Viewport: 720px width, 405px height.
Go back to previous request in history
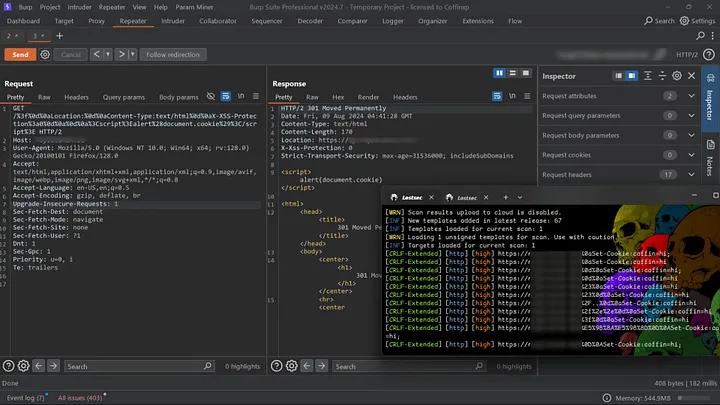(96, 54)
